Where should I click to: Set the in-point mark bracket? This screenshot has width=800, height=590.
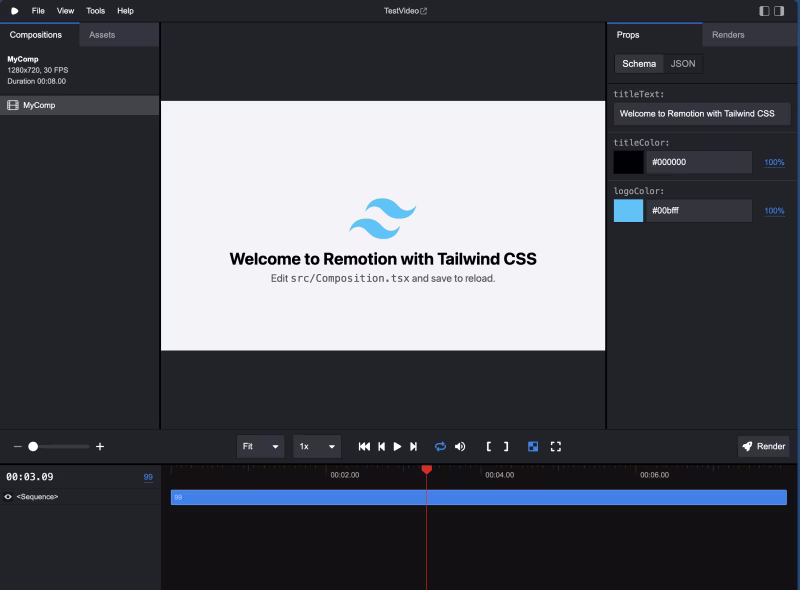(x=489, y=447)
